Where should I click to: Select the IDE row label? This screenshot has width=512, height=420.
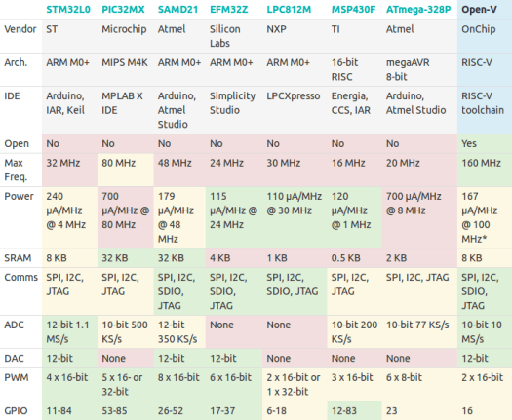click(12, 95)
